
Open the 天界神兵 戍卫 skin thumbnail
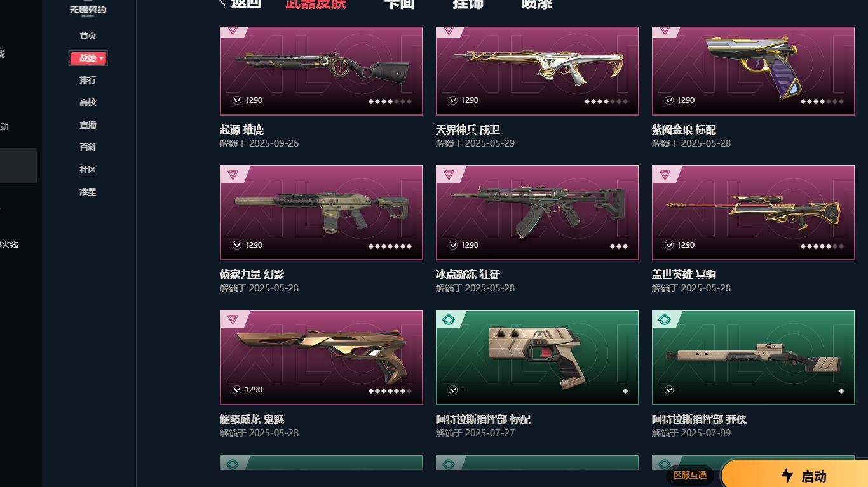[x=537, y=71]
